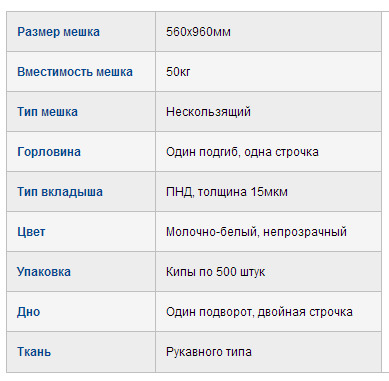Click the number 500 in Упаковка row
This screenshot has width=389, height=381.
[226, 272]
